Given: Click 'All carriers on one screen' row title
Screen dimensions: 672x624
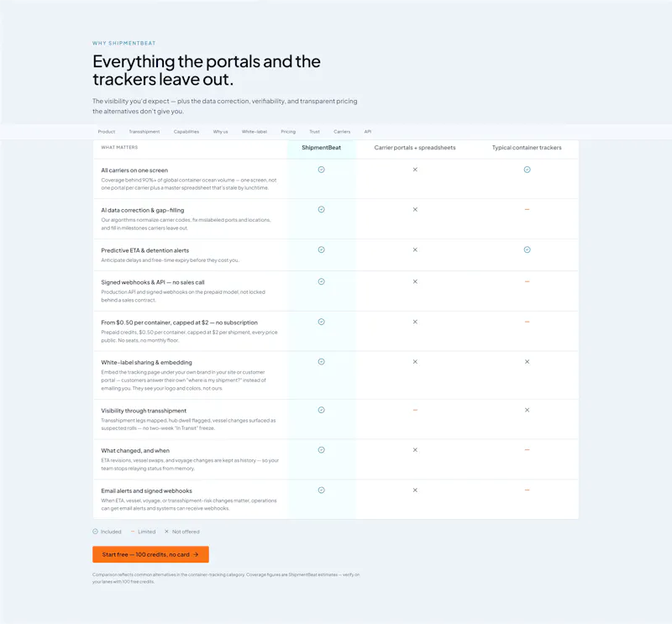Looking at the screenshot, I should [134, 170].
